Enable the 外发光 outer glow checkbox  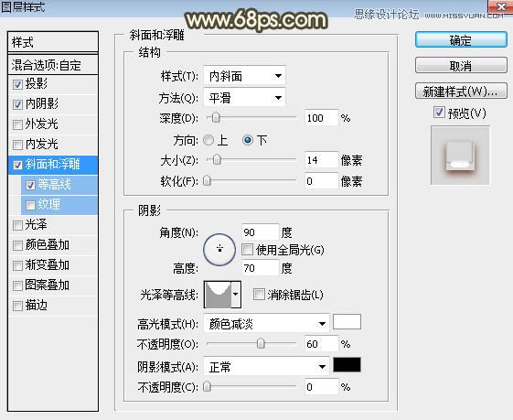click(17, 124)
